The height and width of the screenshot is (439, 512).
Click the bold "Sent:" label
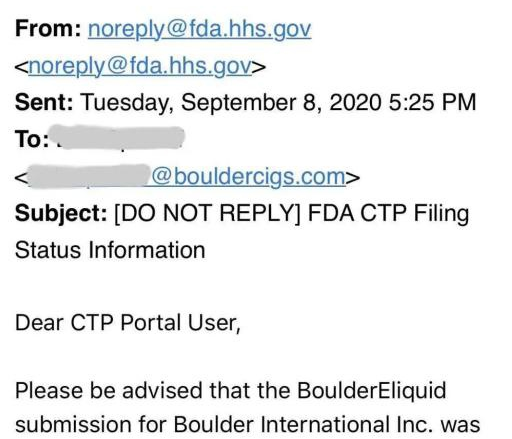click(x=44, y=102)
